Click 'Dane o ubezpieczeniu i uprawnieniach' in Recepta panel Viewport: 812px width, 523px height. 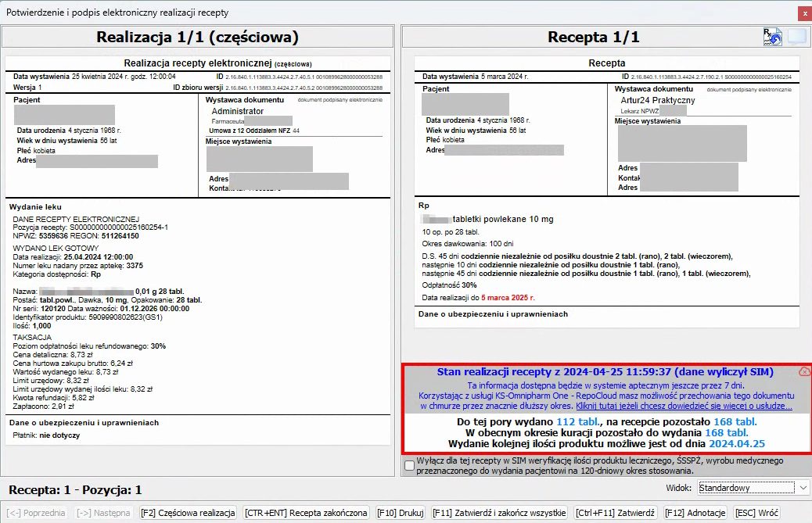(x=493, y=314)
